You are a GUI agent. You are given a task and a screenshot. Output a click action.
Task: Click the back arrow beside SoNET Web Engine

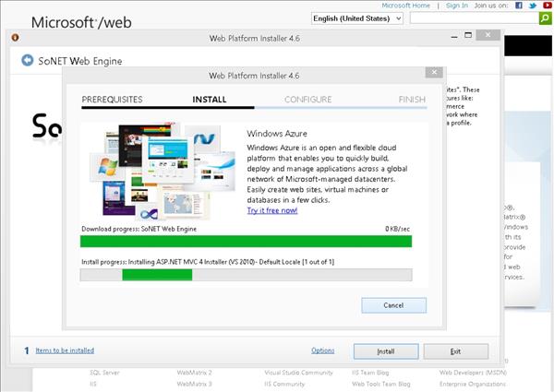pyautogui.click(x=27, y=60)
